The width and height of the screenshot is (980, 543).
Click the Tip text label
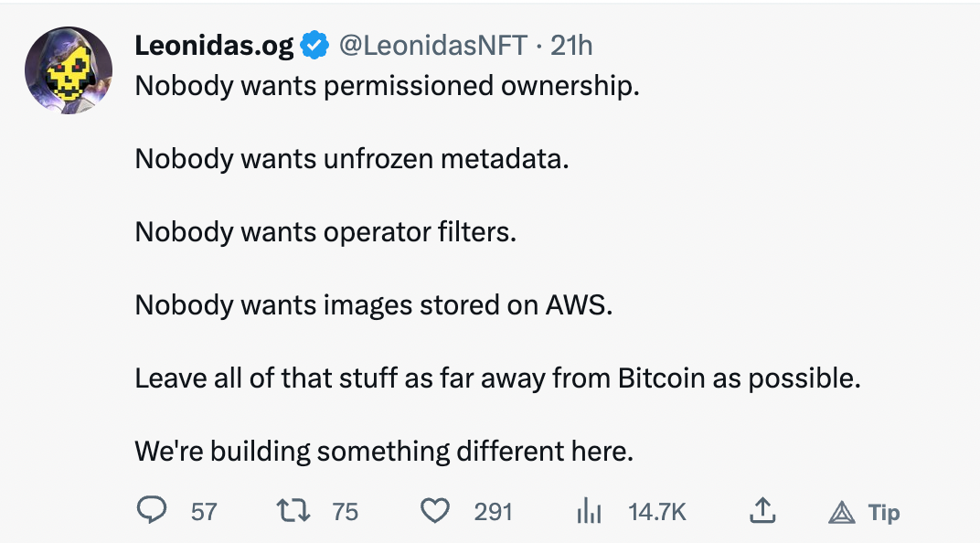pos(884,513)
